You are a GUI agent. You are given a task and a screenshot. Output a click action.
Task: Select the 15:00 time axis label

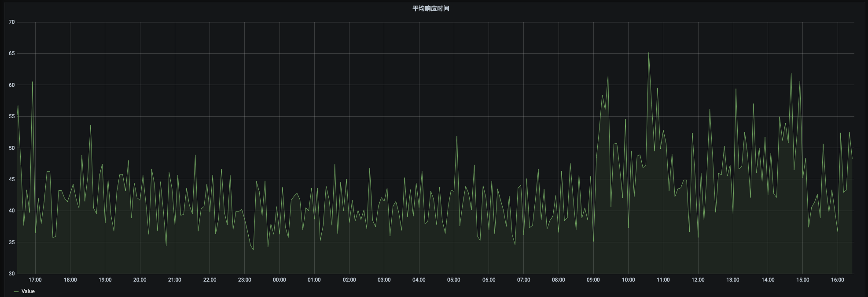click(802, 280)
